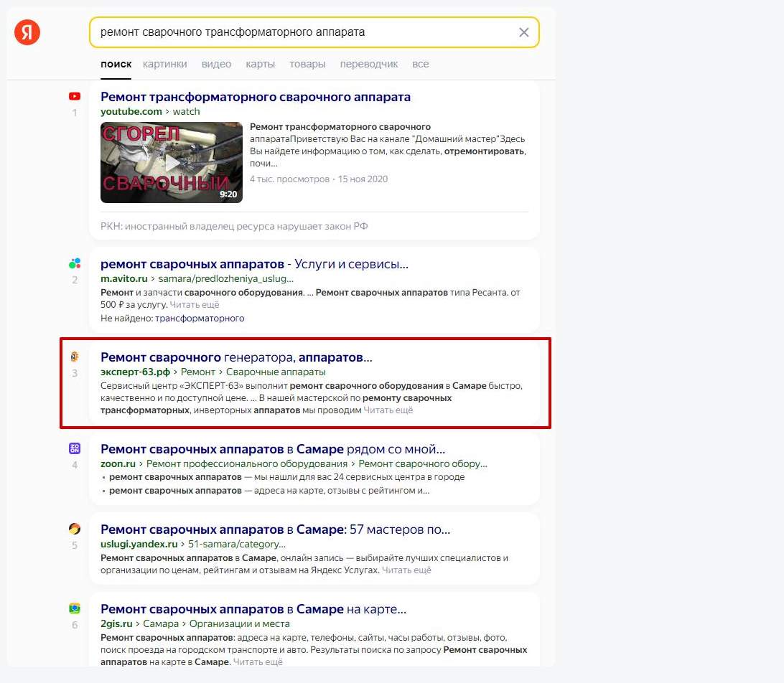Open 'ремонт сварочных аппаратов - Услуги и сервисы' link
Screen dimensions: 784x683
254,264
